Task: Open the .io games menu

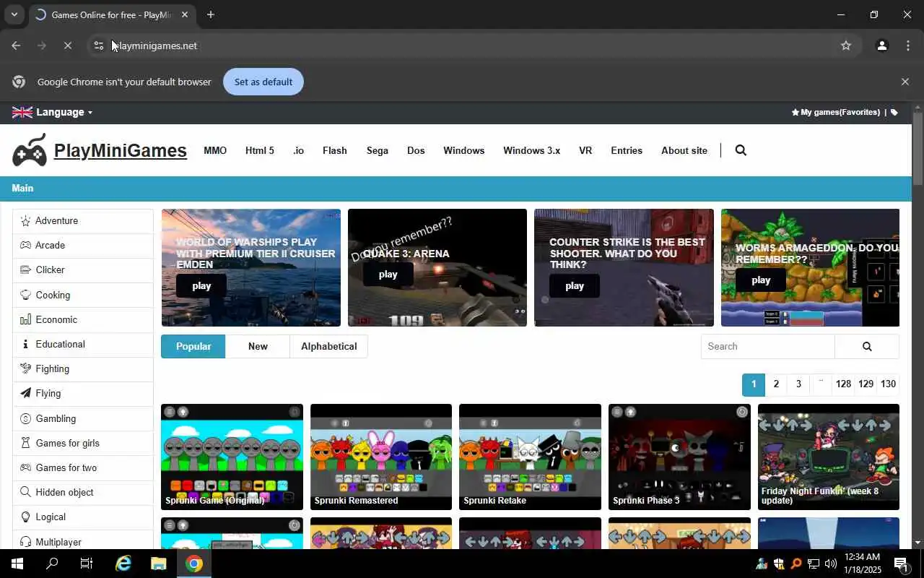Action: pos(298,150)
